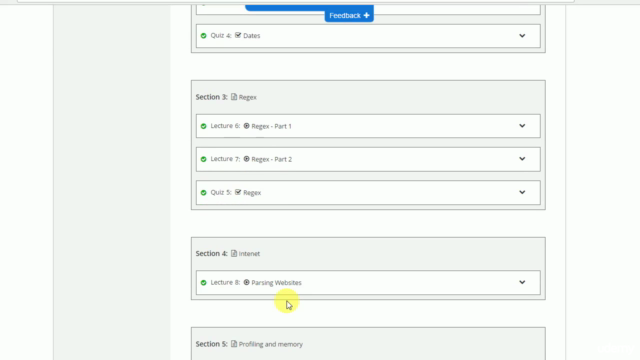Click document icon in Section 3 header
Viewport: 640px width, 360px height.
tap(234, 97)
